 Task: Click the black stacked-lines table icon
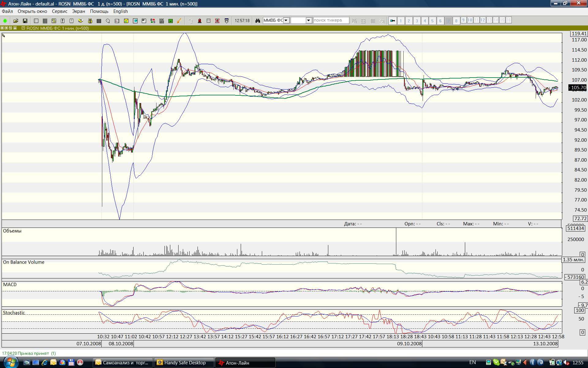[99, 21]
